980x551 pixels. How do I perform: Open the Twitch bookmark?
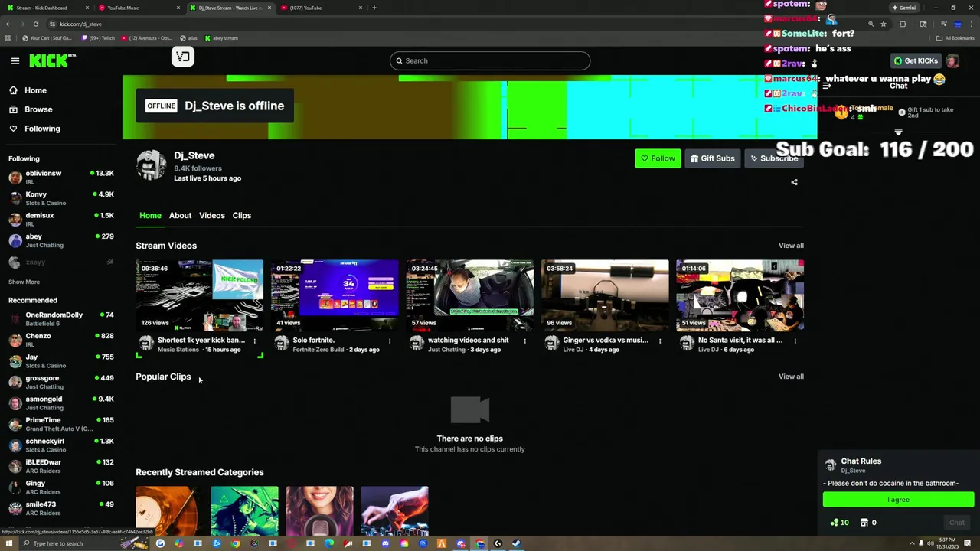pyautogui.click(x=98, y=38)
